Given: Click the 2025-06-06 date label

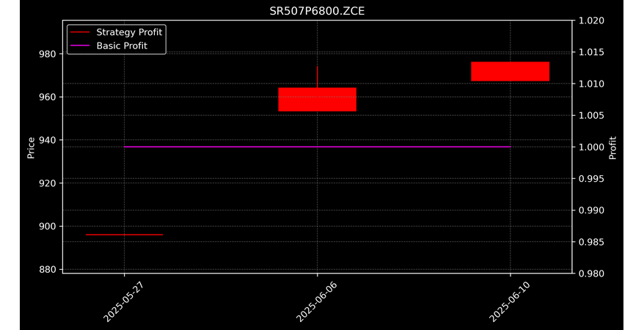Looking at the screenshot, I should (317, 302).
